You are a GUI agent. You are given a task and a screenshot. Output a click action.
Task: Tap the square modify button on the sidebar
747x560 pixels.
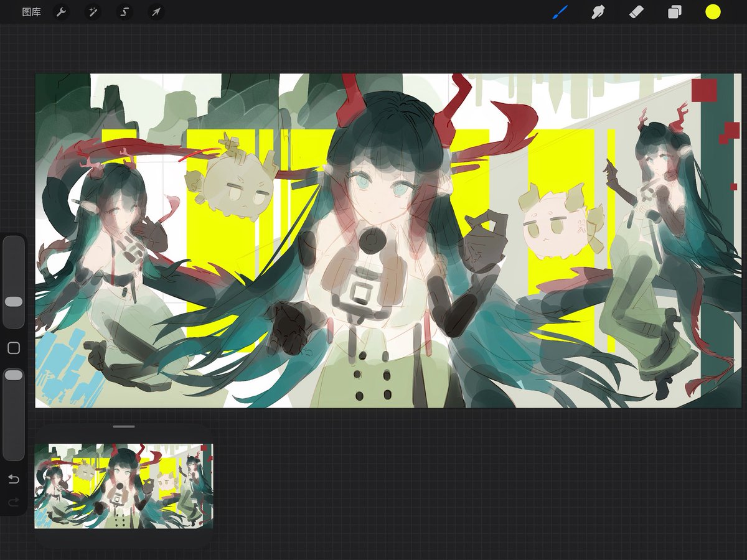click(13, 348)
